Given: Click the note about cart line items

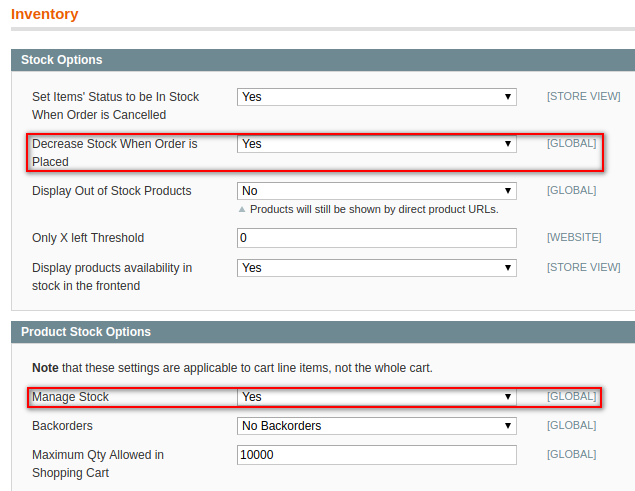Looking at the screenshot, I should click(232, 368).
